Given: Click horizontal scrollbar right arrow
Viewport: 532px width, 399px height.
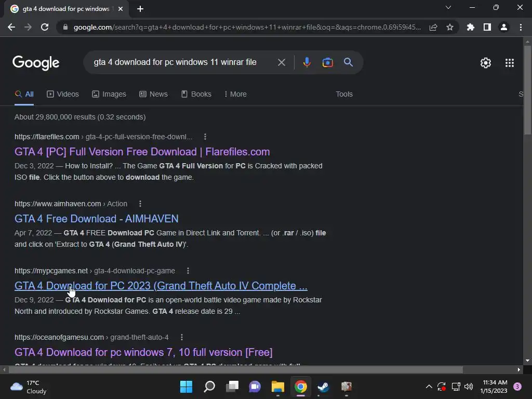Looking at the screenshot, I should tap(519, 369).
